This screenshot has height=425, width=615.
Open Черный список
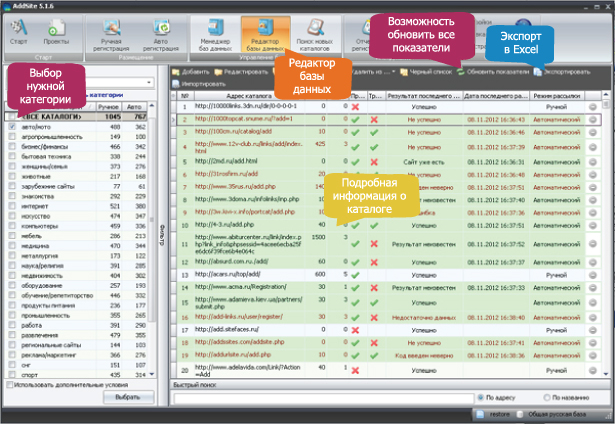pyautogui.click(x=426, y=72)
